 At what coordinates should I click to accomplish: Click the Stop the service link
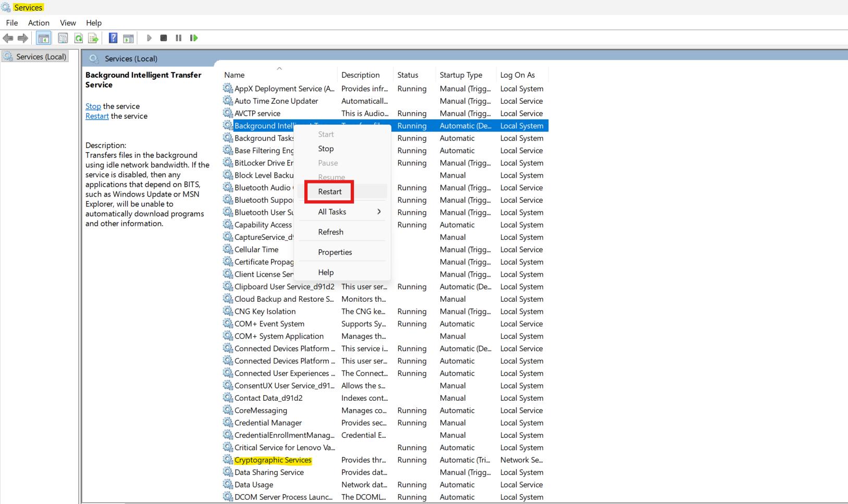(93, 106)
